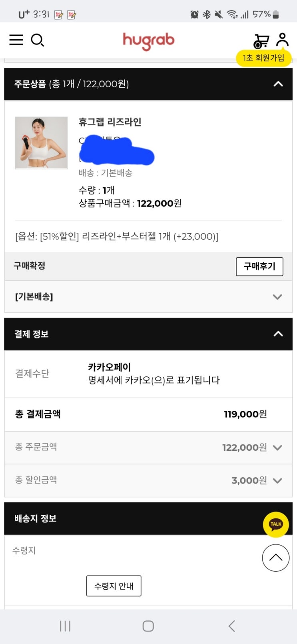Open the 휴그랩 리즈라인 product thumbnail
This screenshot has height=644, width=297.
pos(41,143)
